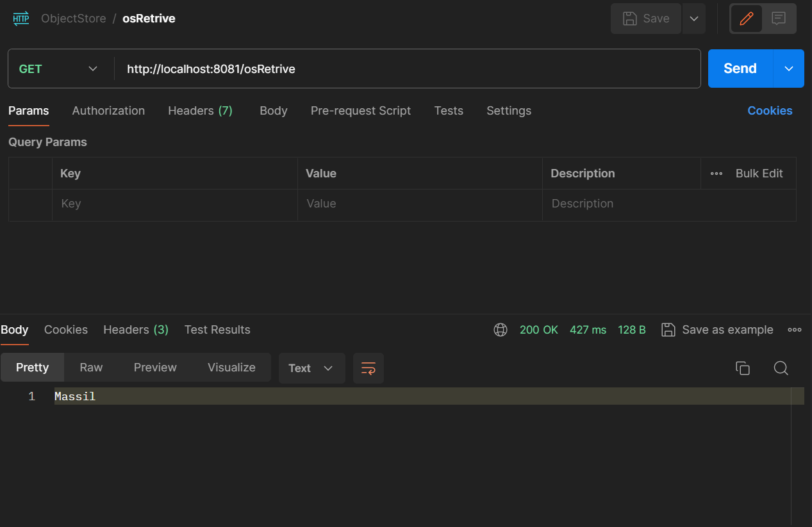Screen dimensions: 812x527
Task: Open the Send button dropdown arrow
Action: coord(788,69)
